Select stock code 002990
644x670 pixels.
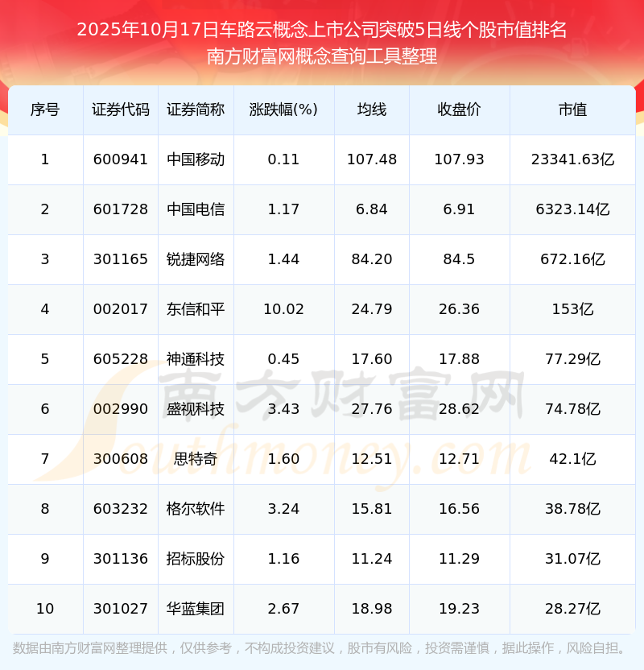point(121,409)
